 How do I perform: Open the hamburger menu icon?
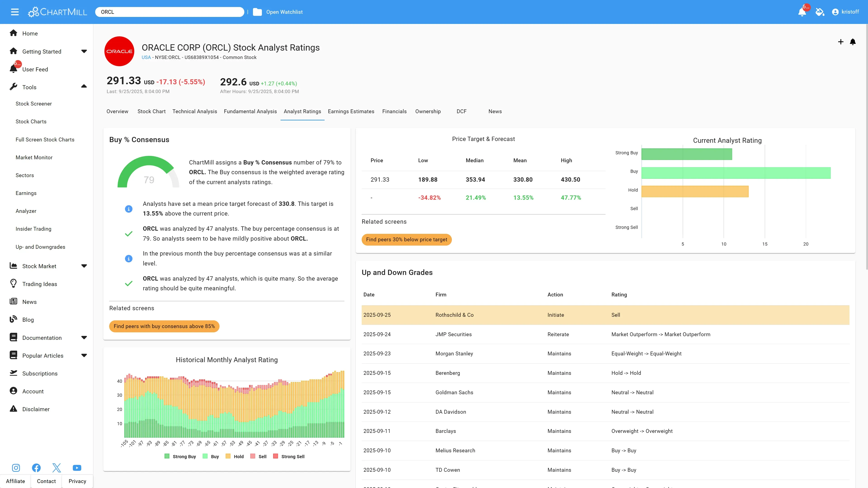click(15, 12)
